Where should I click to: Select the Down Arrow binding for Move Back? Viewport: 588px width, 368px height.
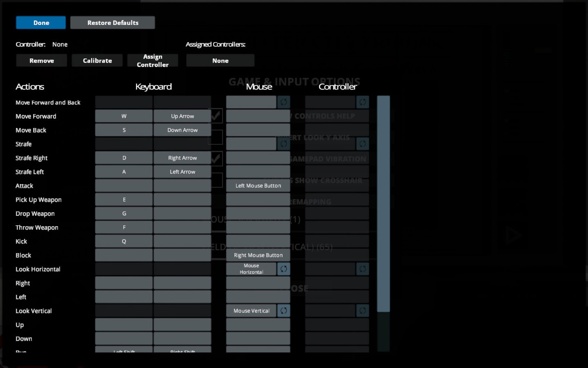click(183, 130)
